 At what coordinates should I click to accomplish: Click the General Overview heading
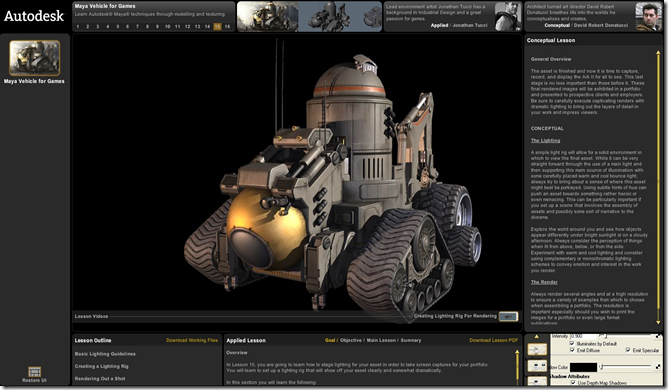point(551,59)
